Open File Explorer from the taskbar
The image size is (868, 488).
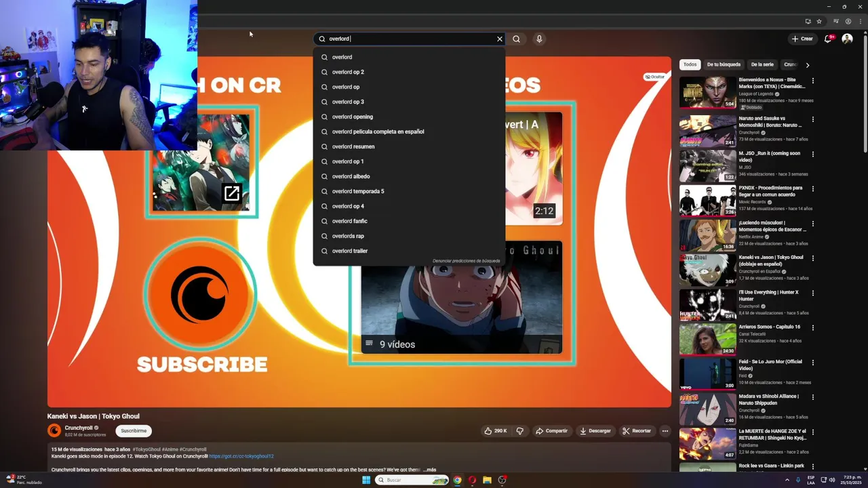[x=487, y=480]
